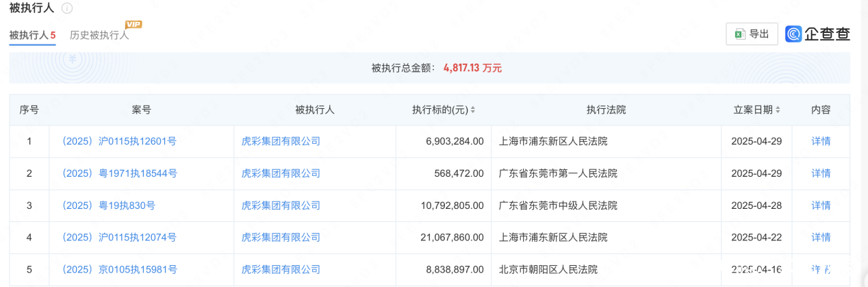The height and width of the screenshot is (287, 868).
Task: View 详情 for the 粤1971执18544号 case
Action: coord(821,173)
